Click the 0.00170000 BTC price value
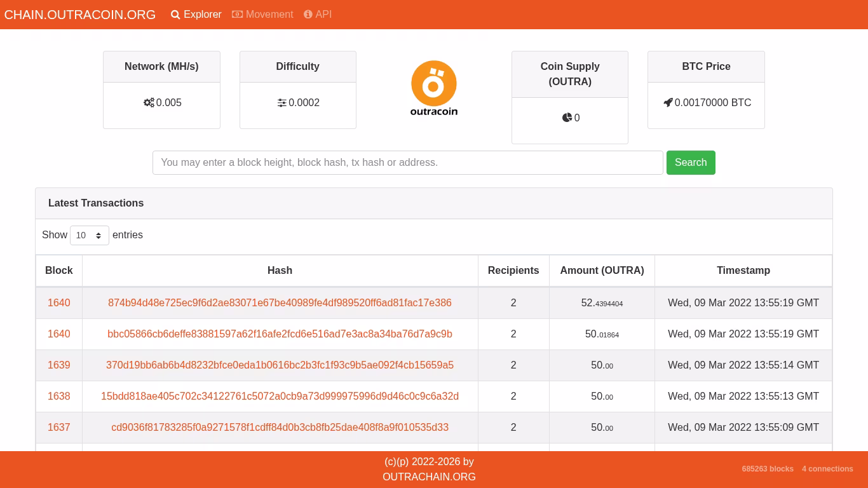This screenshot has width=868, height=488. tap(713, 103)
